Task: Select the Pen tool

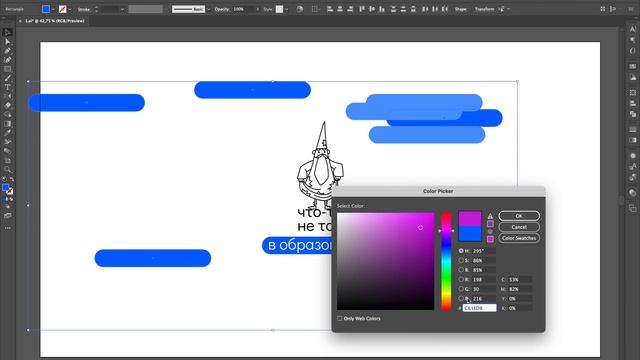Action: (7, 51)
